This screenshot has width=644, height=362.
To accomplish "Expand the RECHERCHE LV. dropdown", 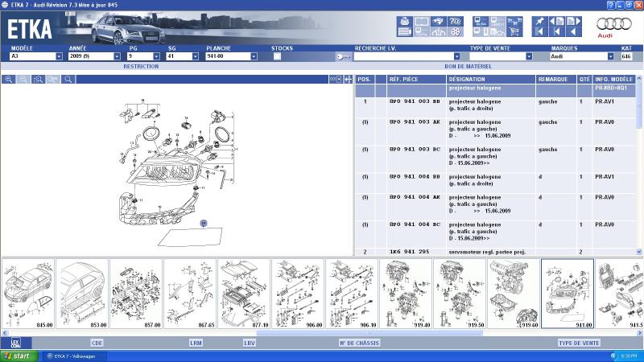I will [x=456, y=56].
